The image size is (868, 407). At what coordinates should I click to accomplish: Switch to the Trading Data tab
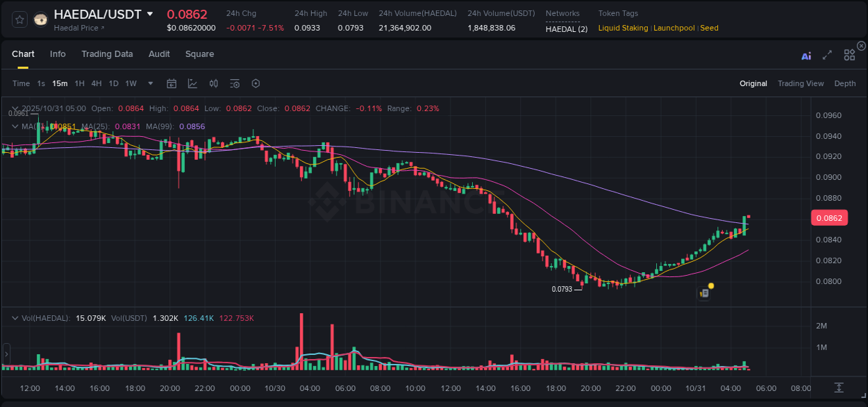click(x=108, y=54)
